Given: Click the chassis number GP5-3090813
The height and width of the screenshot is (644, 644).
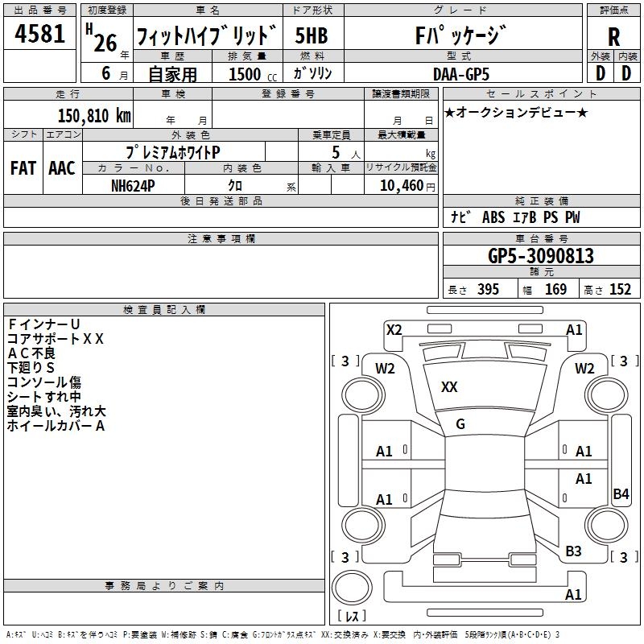Looking at the screenshot, I should [x=541, y=256].
